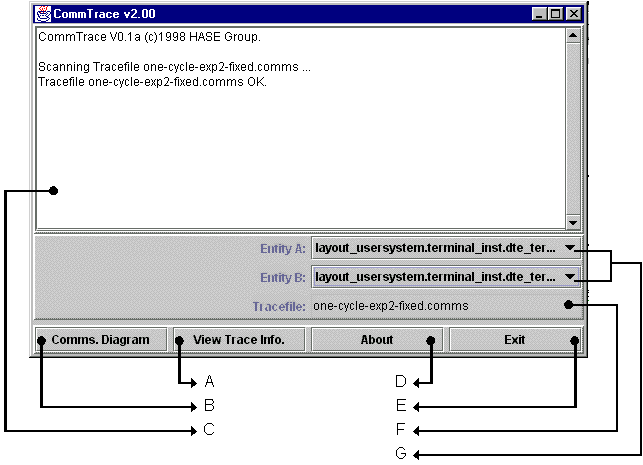The height and width of the screenshot is (465, 643).
Task: Click scroll up arrow in log area
Action: tap(572, 36)
